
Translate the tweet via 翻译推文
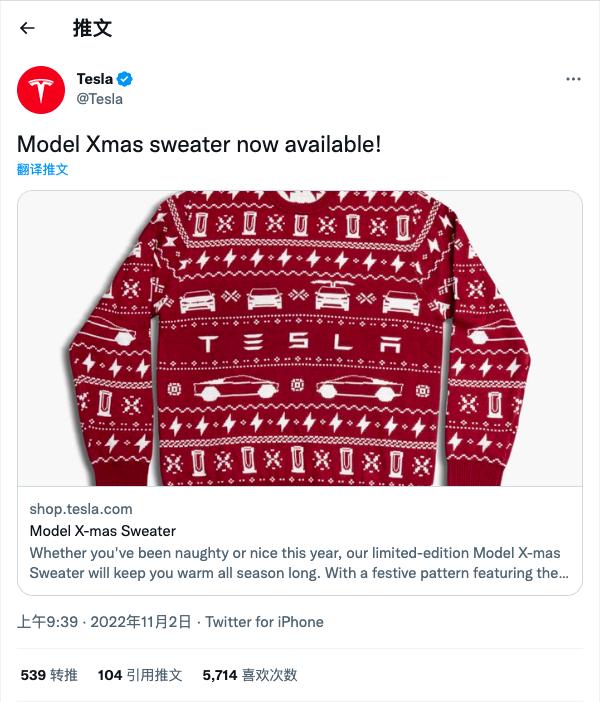pyautogui.click(x=43, y=169)
